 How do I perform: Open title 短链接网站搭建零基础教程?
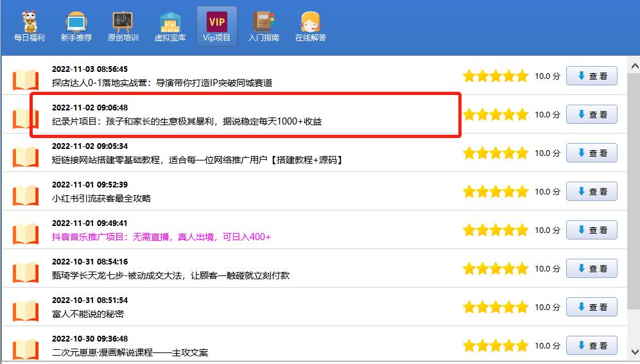click(x=197, y=160)
